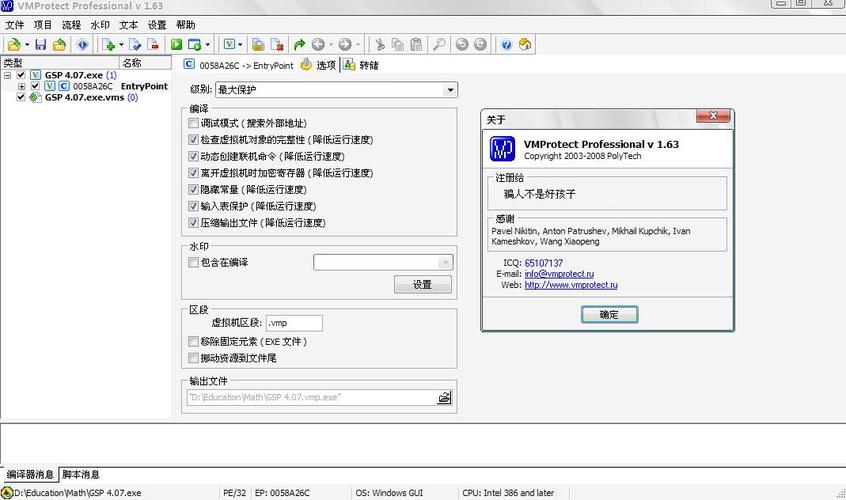The image size is (846, 500).
Task: Click the blue diamond info toolbar icon
Action: pyautogui.click(x=83, y=45)
